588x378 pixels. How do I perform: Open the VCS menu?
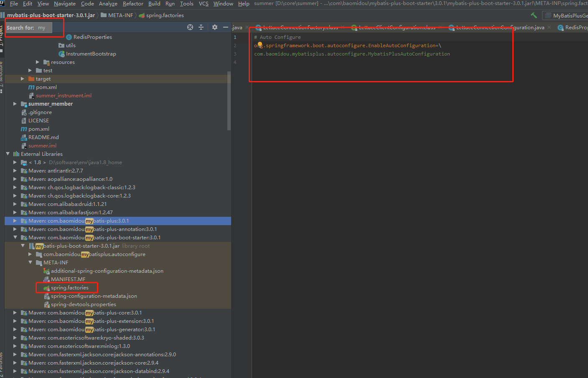point(204,3)
